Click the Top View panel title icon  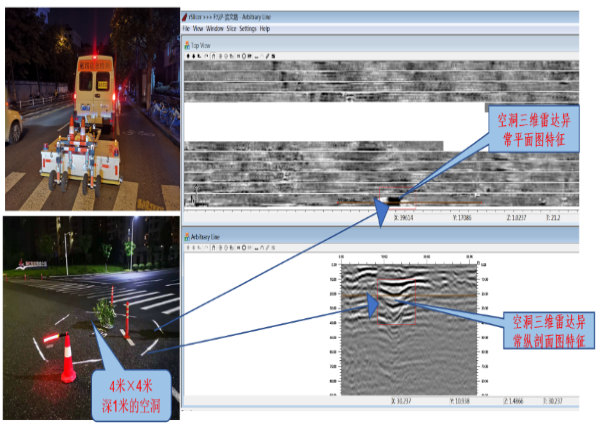click(x=188, y=45)
